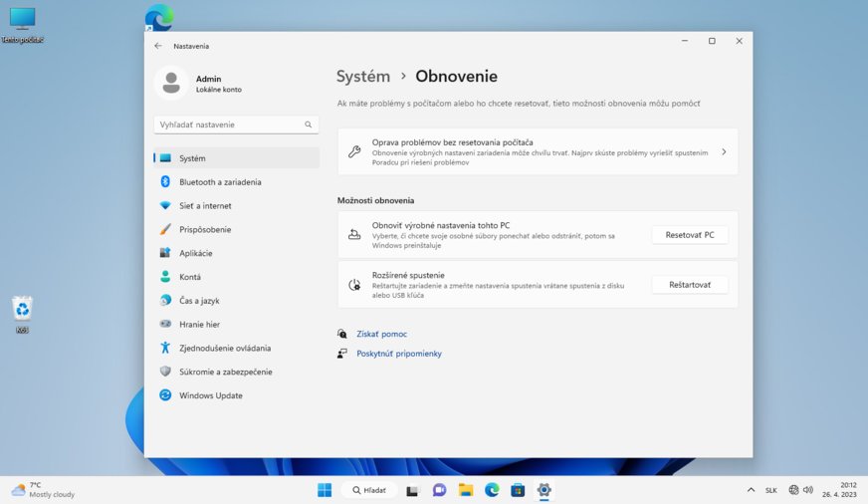Open Zjednodušenie ovládania settings
The width and height of the screenshot is (868, 504).
click(225, 349)
